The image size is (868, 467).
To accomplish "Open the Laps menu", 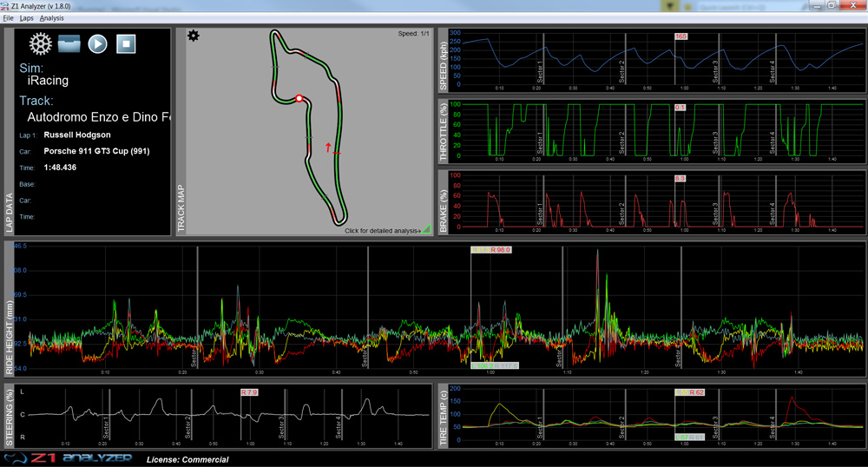I will tap(27, 18).
